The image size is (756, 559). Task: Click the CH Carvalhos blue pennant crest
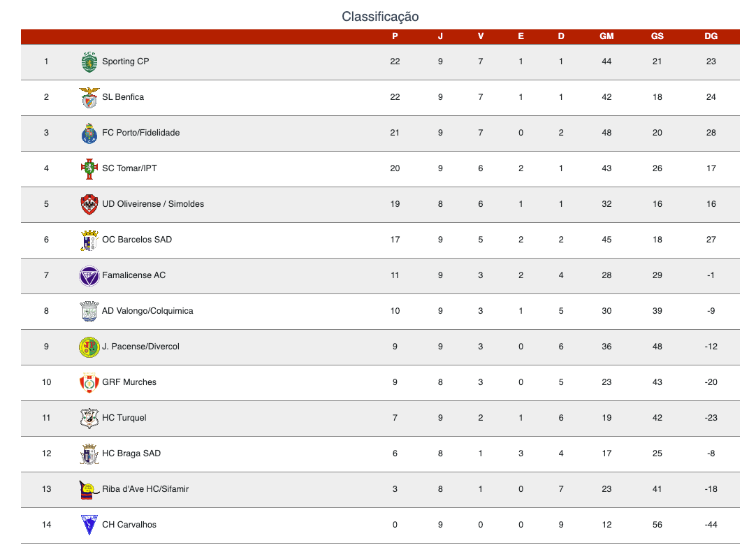(89, 525)
